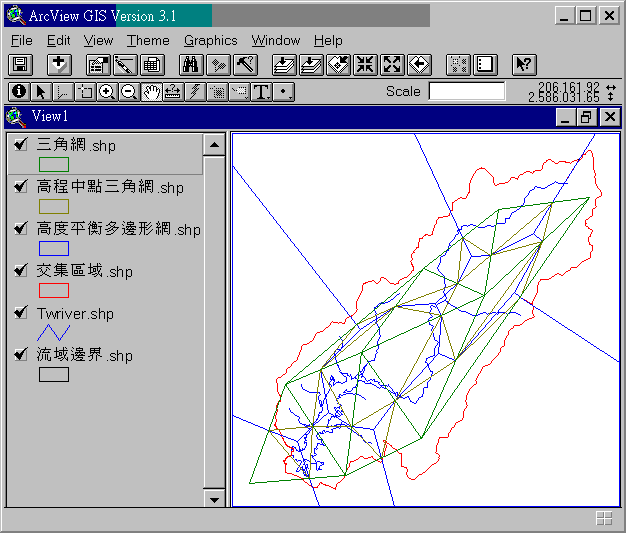The height and width of the screenshot is (533, 626).
Task: Click the green 三角網.shp legend swatch
Action: pos(54,164)
